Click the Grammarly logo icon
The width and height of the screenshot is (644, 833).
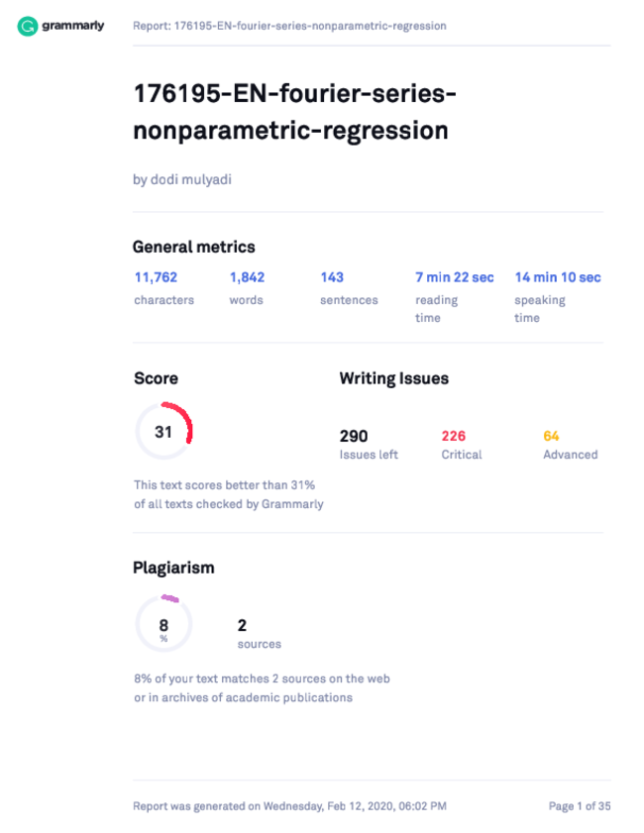tap(27, 26)
